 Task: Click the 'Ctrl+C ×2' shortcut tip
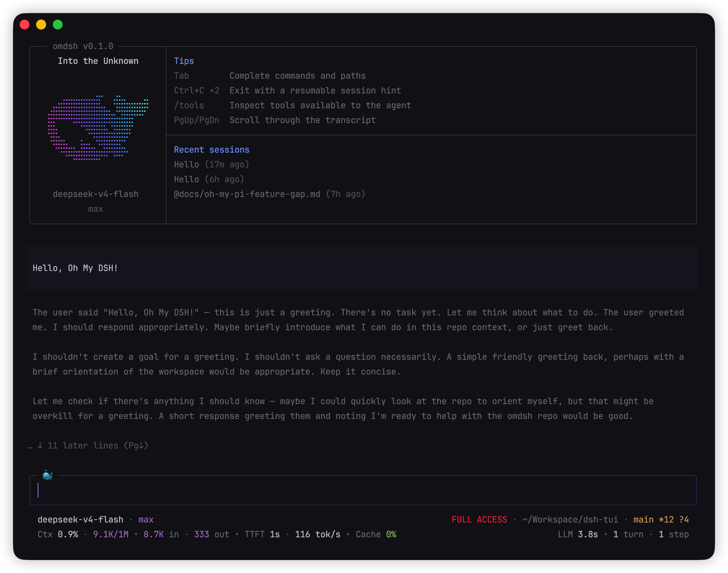[197, 91]
